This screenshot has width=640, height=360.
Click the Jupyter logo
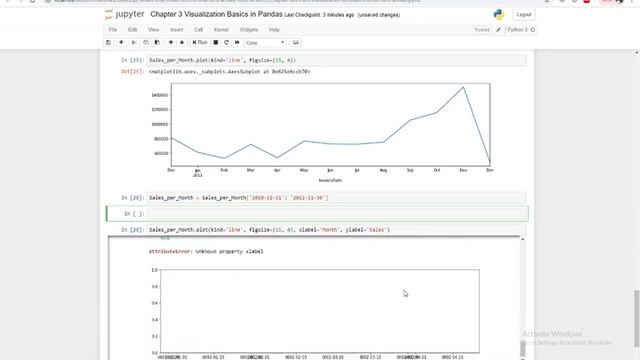tap(124, 14)
